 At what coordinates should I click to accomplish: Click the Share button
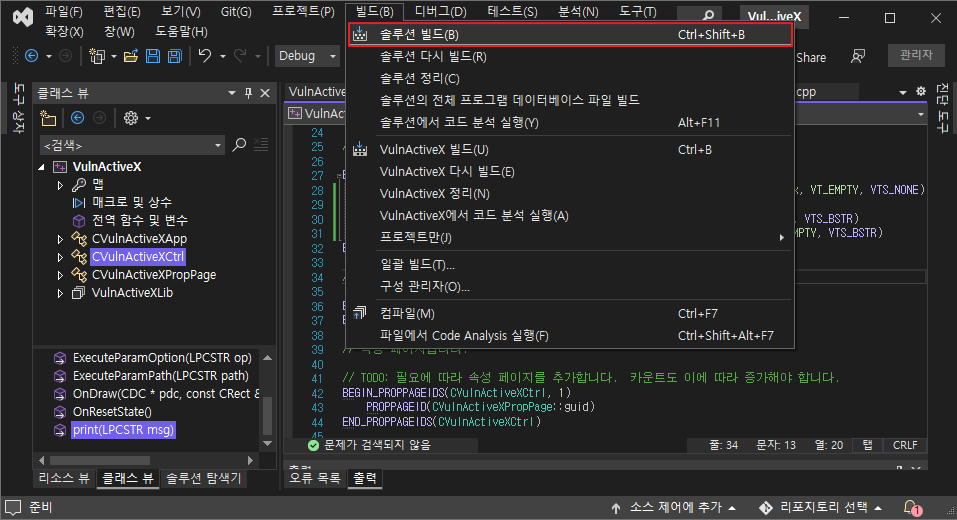(x=811, y=57)
